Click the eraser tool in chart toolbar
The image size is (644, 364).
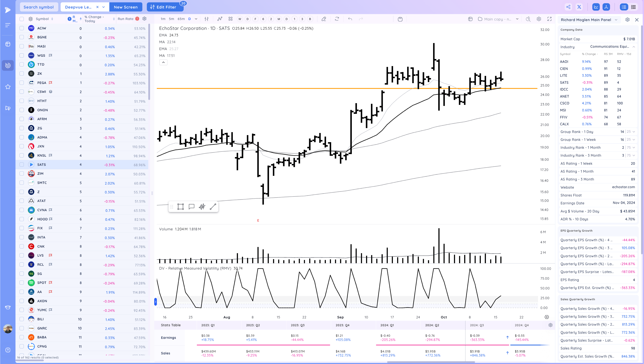point(324,19)
